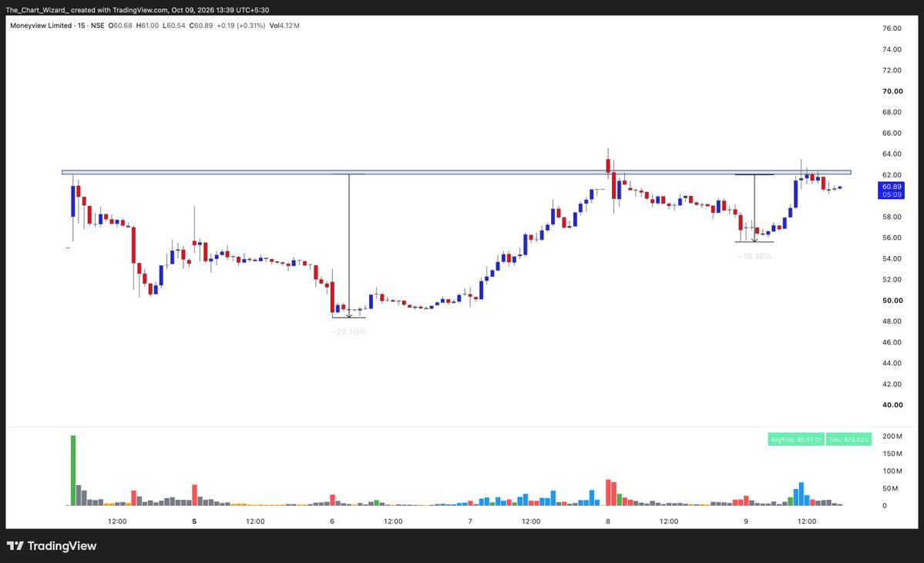Click the day 6 time axis label
Viewport: 924px width, 563px height.
pyautogui.click(x=332, y=521)
